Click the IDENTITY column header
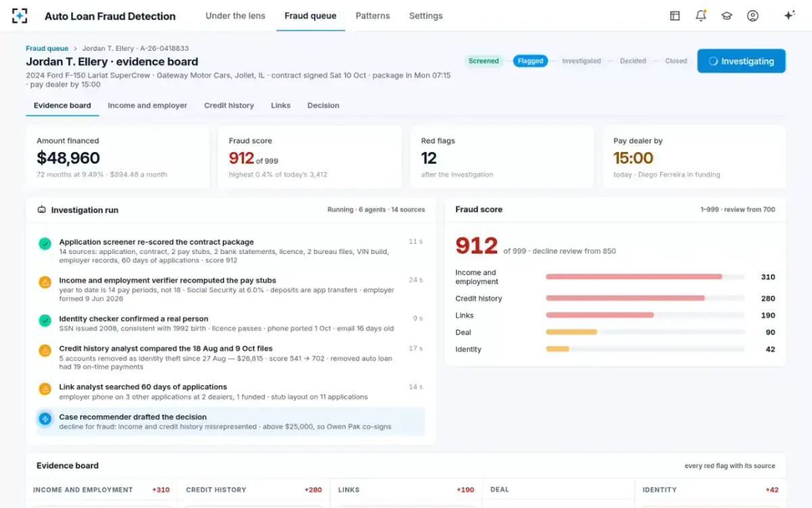 tap(710, 490)
